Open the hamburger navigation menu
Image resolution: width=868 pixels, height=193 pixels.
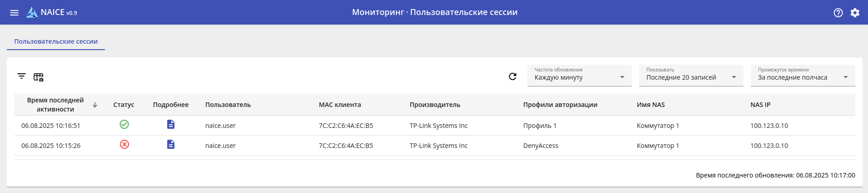(15, 12)
